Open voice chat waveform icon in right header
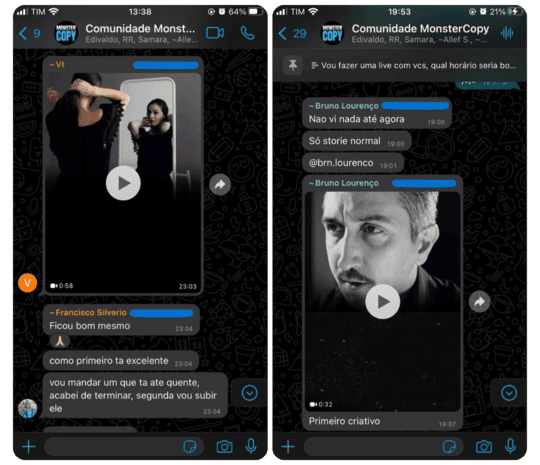The height and width of the screenshot is (465, 540). click(507, 33)
